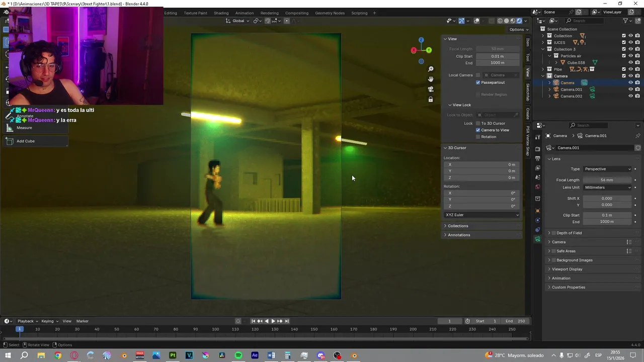The image size is (644, 362).
Task: Click the red X axis on the navigation gizmo
Action: coord(414,50)
